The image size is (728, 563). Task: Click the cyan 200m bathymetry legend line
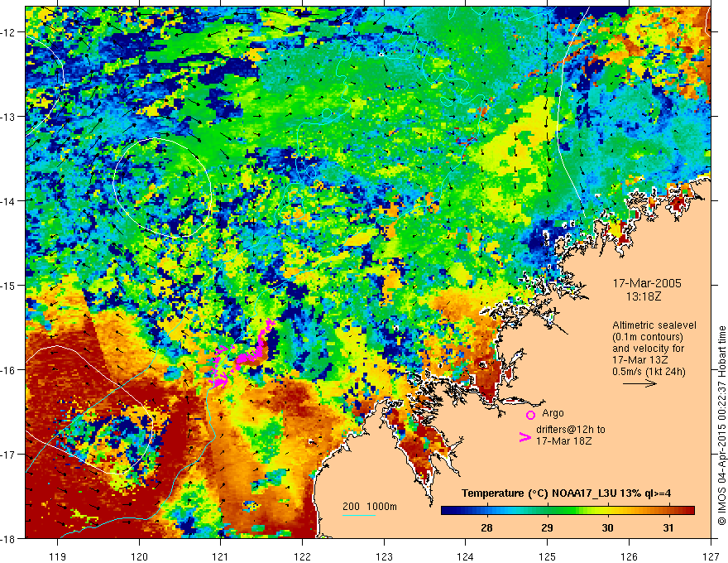(x=358, y=515)
